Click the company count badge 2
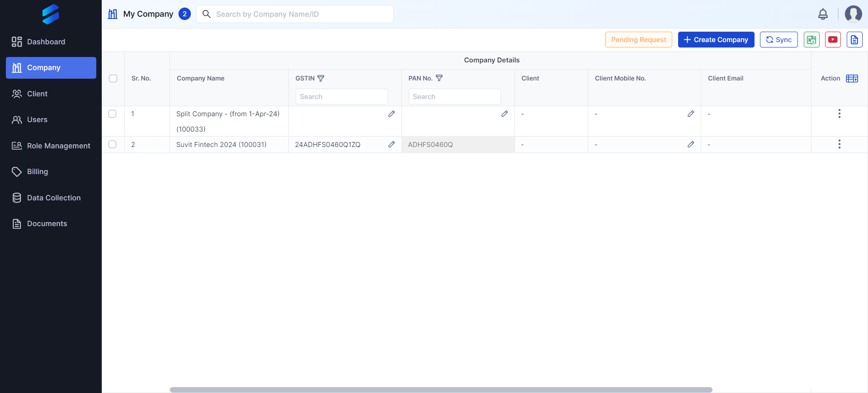This screenshot has height=393, width=868. 184,14
